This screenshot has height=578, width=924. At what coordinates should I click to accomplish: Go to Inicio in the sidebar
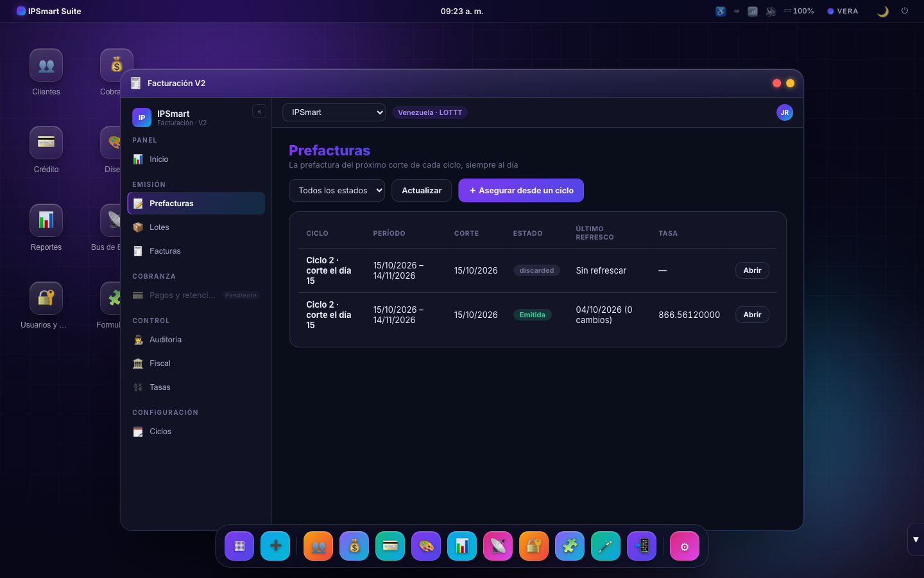click(x=196, y=159)
